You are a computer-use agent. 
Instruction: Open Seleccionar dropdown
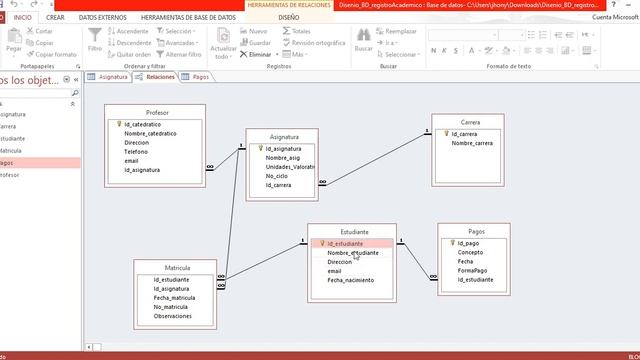(398, 54)
